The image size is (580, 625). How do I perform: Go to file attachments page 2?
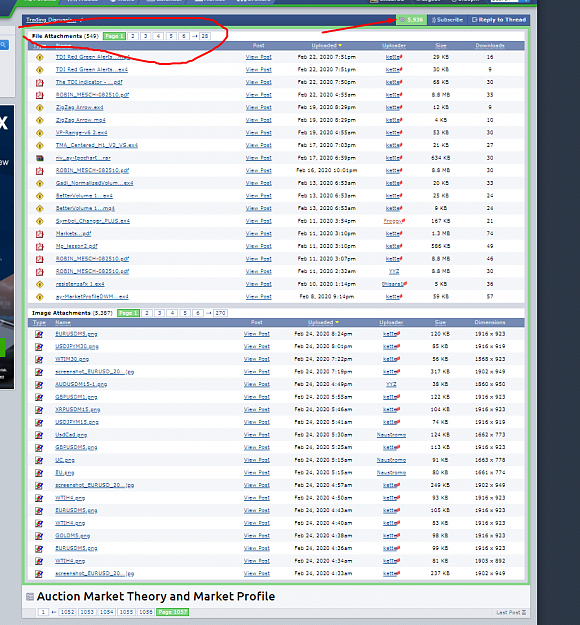[x=133, y=36]
